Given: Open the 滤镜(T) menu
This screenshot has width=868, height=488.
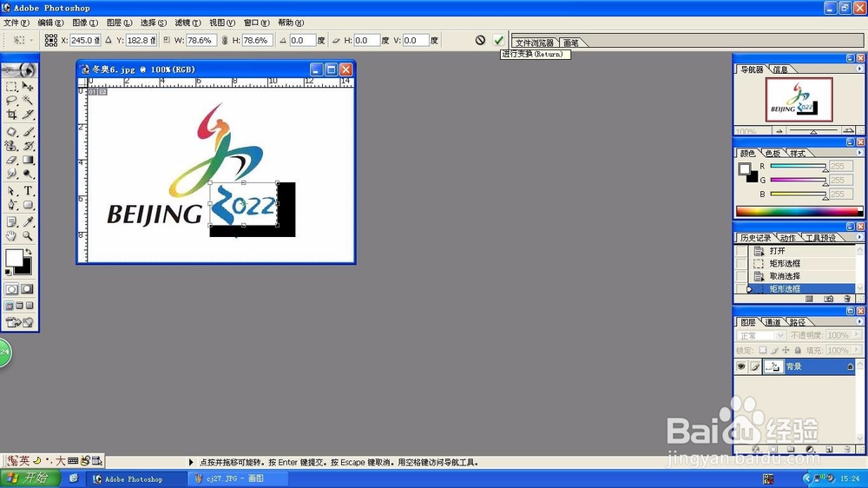Looking at the screenshot, I should pyautogui.click(x=187, y=23).
